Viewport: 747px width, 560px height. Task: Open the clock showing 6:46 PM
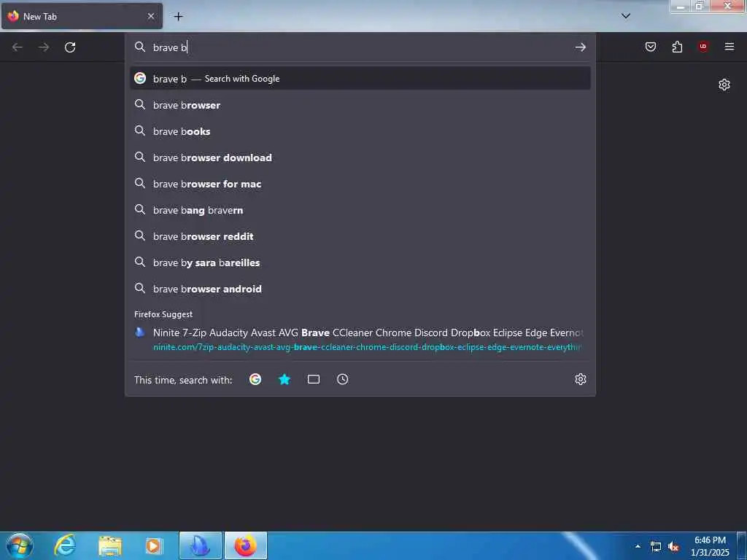pyautogui.click(x=710, y=546)
